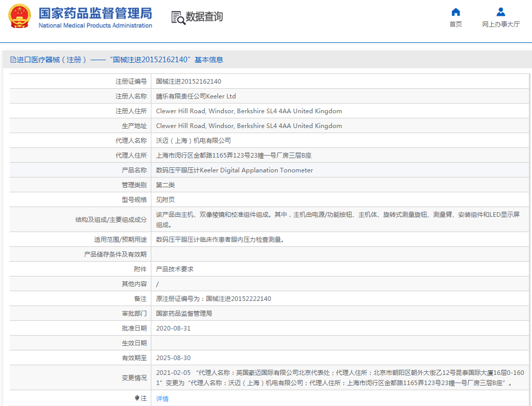532x406 pixels.
Task: Click the intended use text 数码压平眼压计临床
Action: click(x=220, y=240)
